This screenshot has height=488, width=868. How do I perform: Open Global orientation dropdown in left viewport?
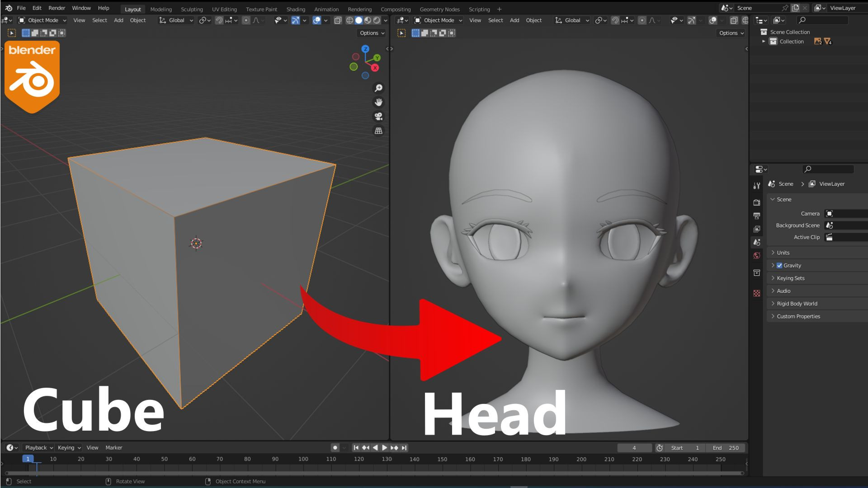(176, 20)
